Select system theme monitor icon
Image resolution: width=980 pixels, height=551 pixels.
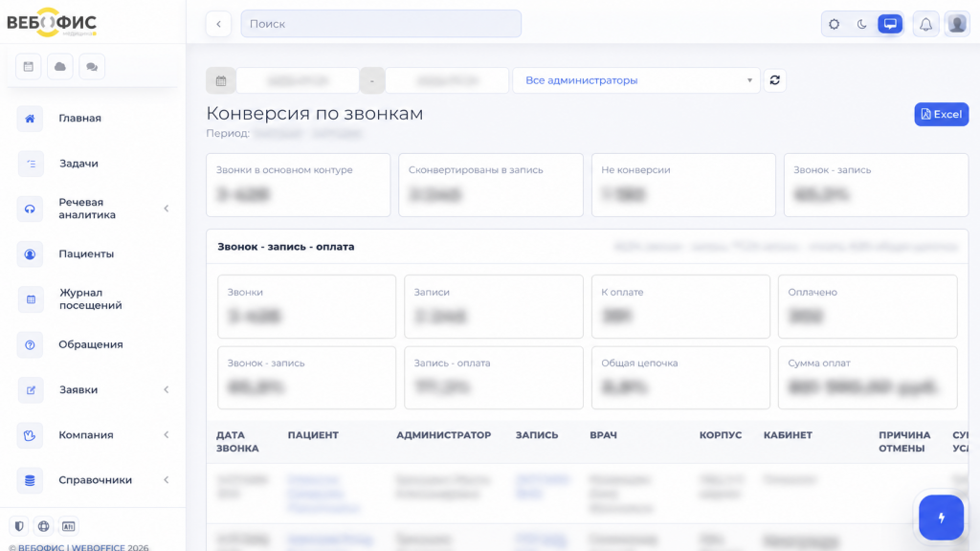[x=890, y=24]
